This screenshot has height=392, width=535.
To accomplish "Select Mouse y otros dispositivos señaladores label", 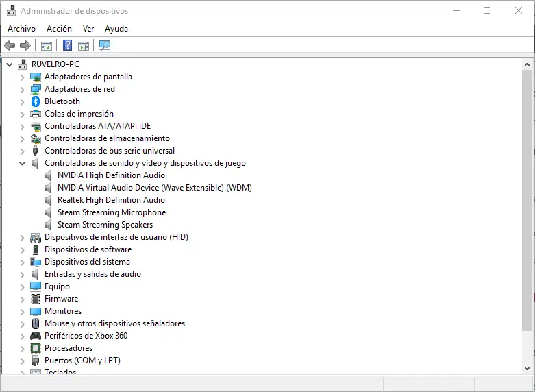I will [114, 323].
